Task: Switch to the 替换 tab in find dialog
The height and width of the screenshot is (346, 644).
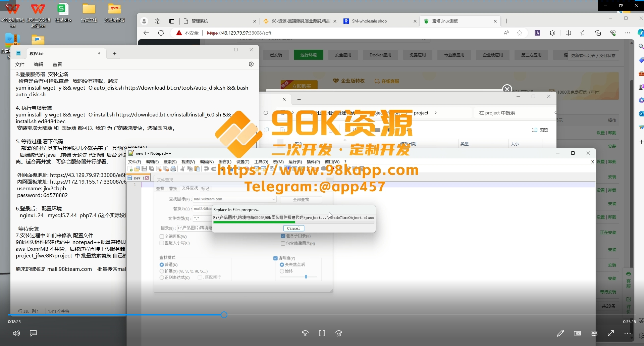Action: [x=173, y=189]
